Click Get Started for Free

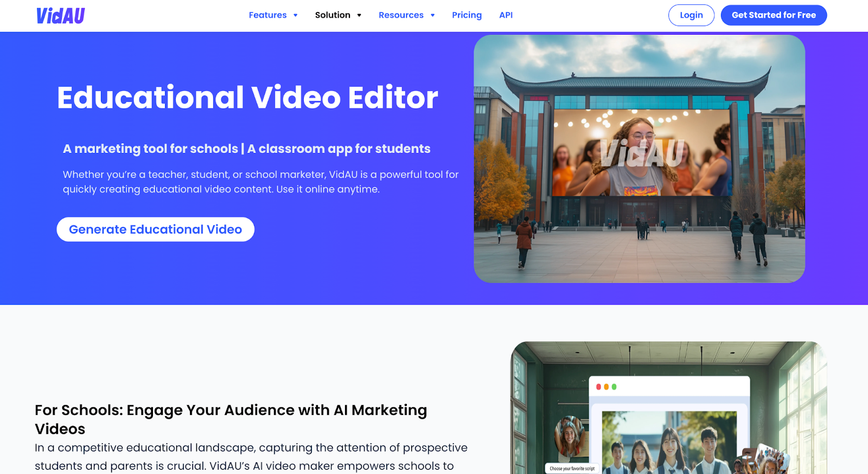point(774,15)
